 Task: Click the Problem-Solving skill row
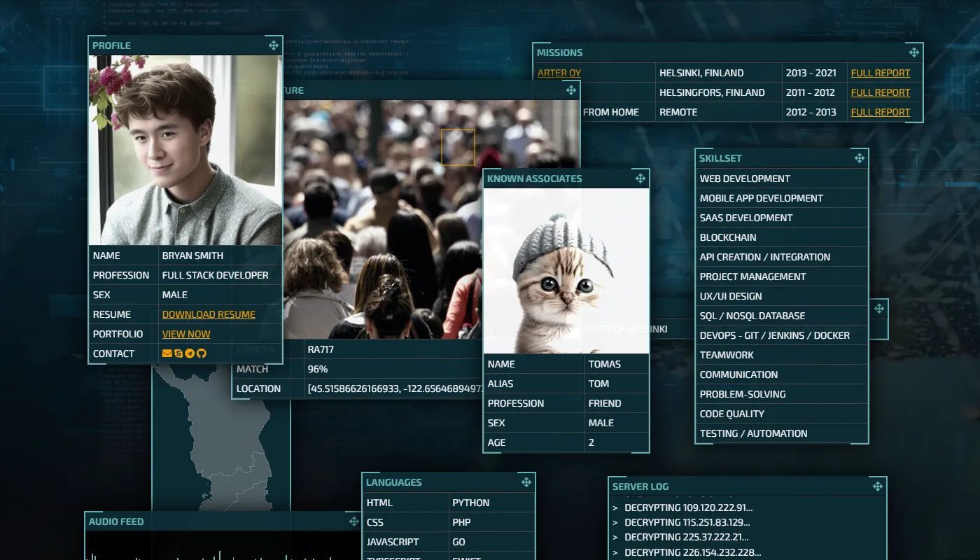coord(782,394)
